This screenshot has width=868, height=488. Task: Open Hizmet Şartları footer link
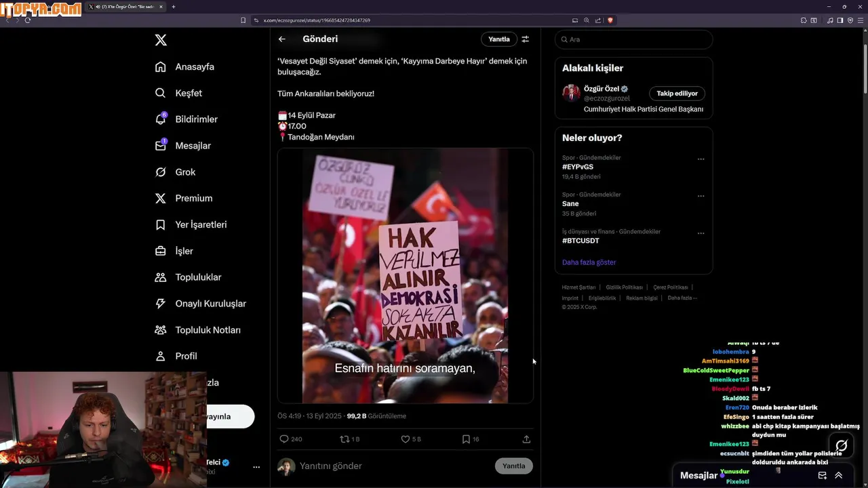tap(578, 287)
